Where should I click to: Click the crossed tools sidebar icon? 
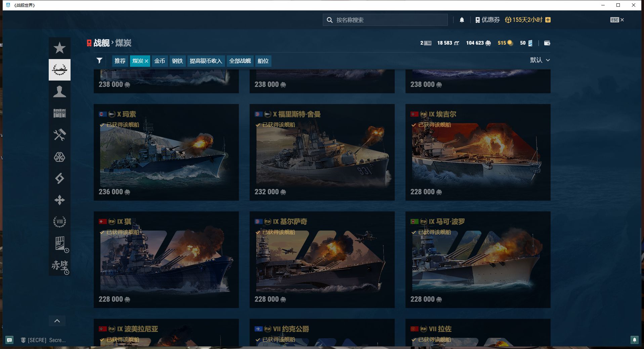(59, 135)
